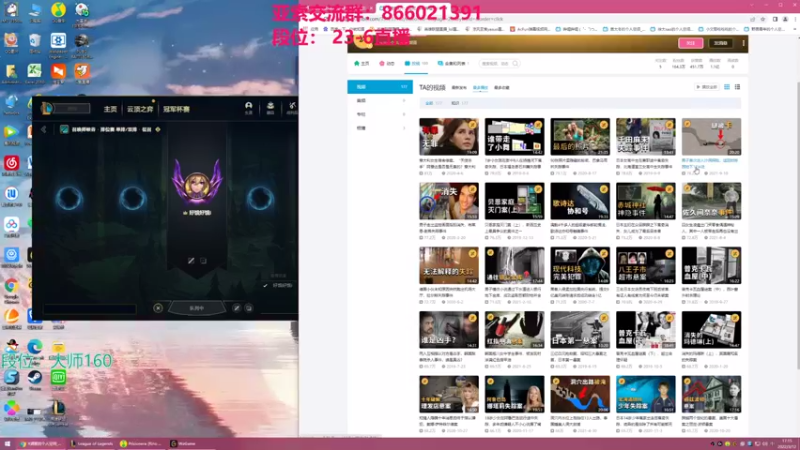Select the checked 好饿好饱 entry in LoL
Image resolution: width=800 pixels, height=450 pixels.
coord(279,286)
